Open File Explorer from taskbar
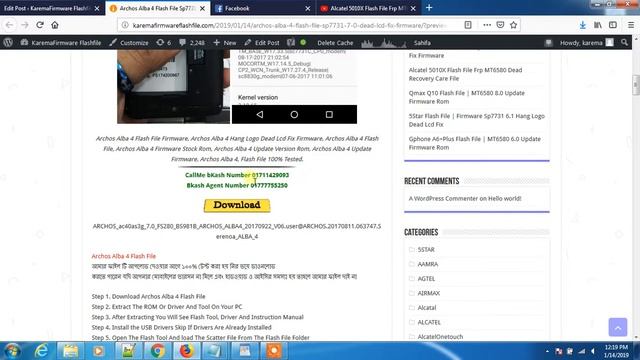The height and width of the screenshot is (360, 640). click(x=70, y=351)
